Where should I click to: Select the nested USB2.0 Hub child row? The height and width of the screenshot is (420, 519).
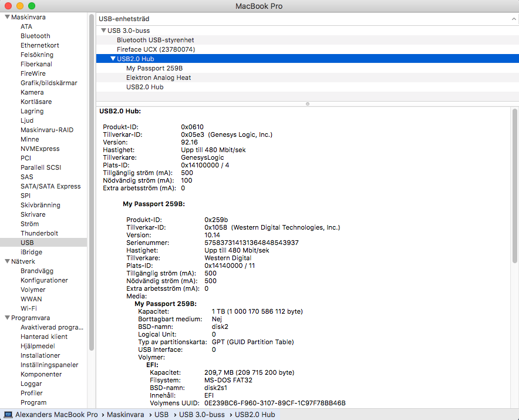coord(308,87)
